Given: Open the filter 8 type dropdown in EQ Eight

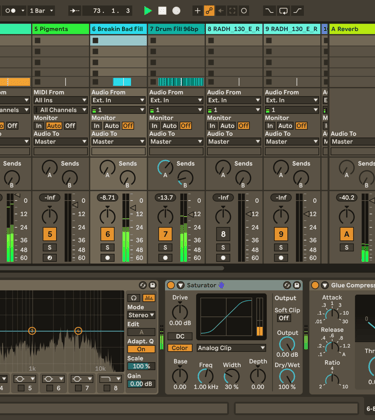Looking at the screenshot, I should (110, 379).
